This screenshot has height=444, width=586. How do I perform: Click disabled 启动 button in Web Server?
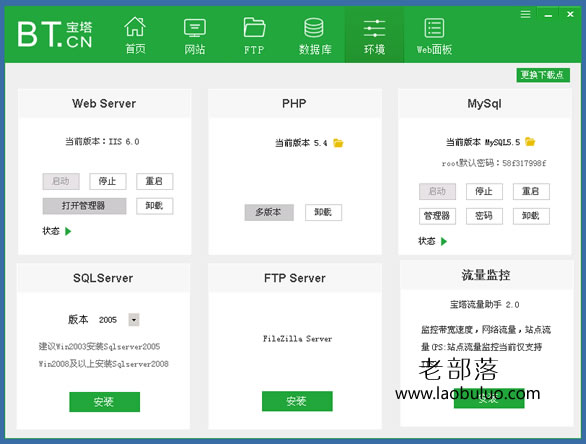61,181
